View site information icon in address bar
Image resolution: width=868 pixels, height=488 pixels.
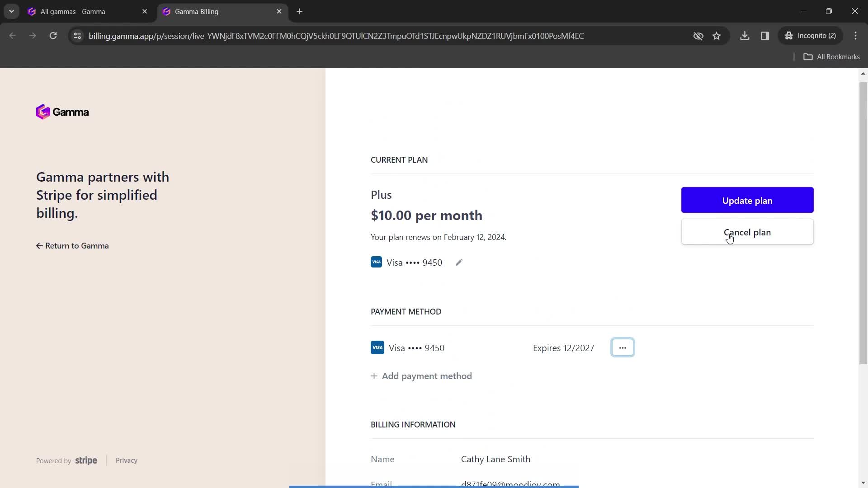(x=77, y=36)
